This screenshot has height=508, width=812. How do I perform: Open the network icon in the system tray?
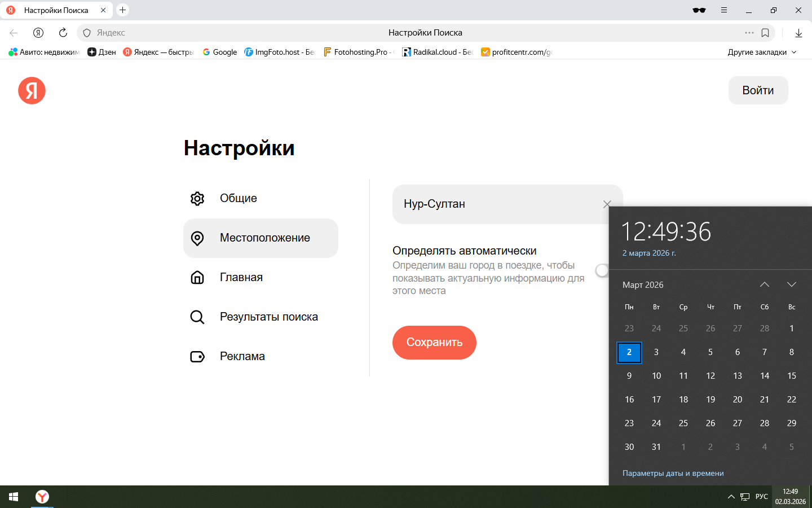tap(745, 497)
